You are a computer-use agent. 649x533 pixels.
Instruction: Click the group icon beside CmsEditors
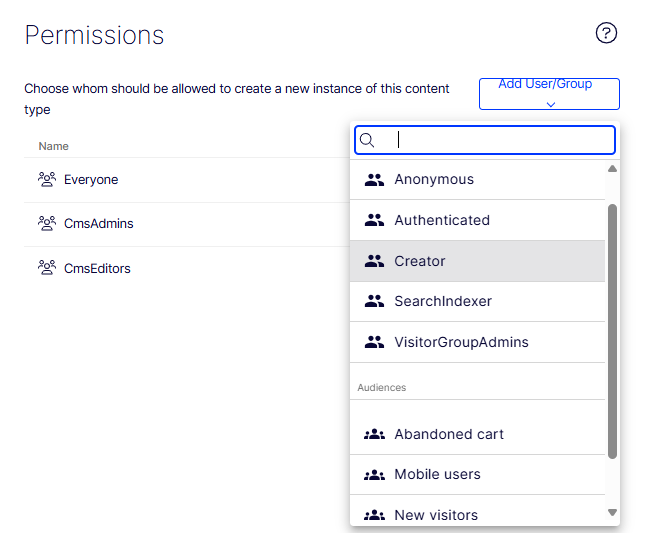[x=46, y=268]
